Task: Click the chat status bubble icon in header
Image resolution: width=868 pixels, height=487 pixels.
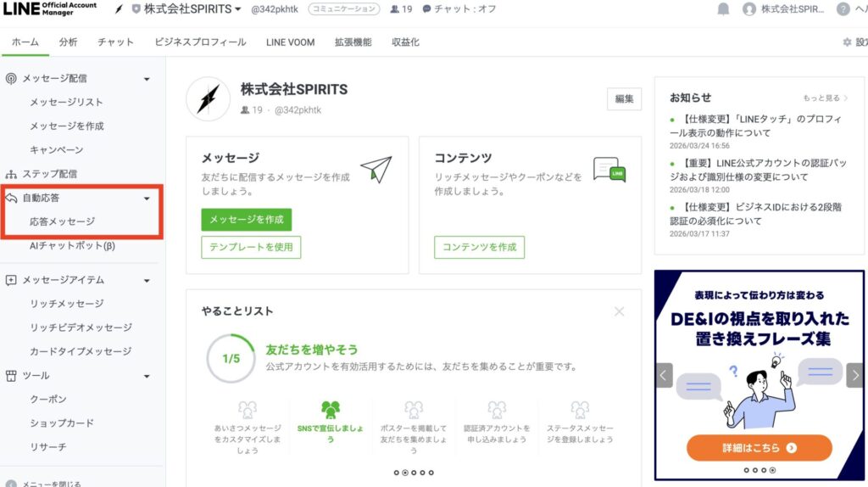Action: coord(426,9)
